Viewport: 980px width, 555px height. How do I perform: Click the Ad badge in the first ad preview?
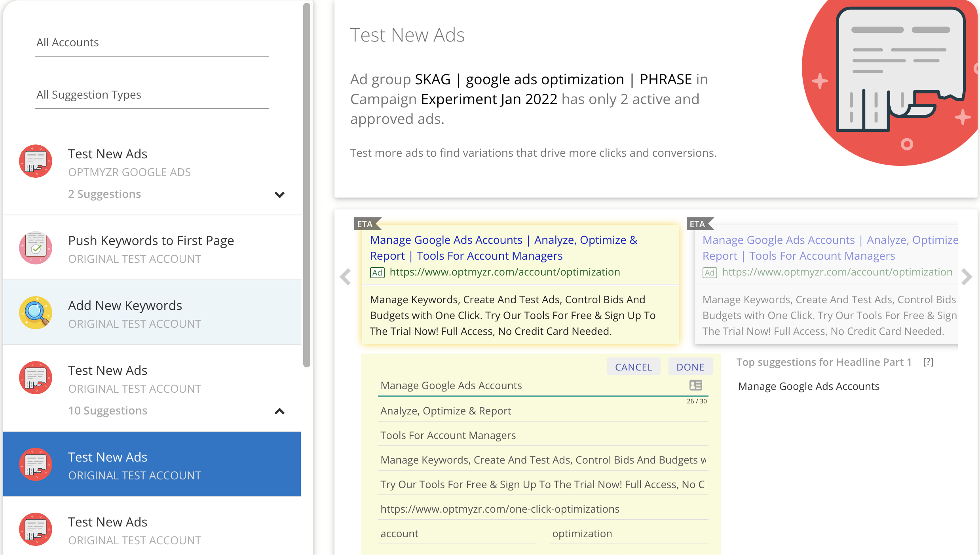pyautogui.click(x=377, y=273)
